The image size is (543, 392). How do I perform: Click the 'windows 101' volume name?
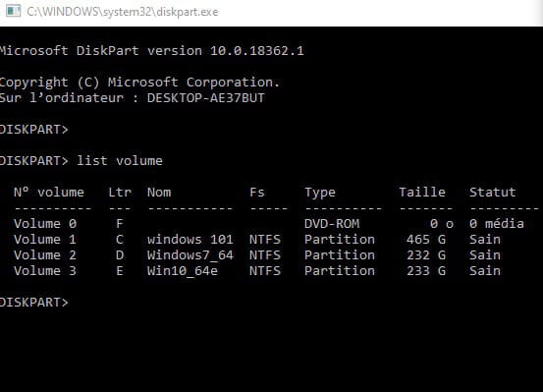[x=190, y=240]
